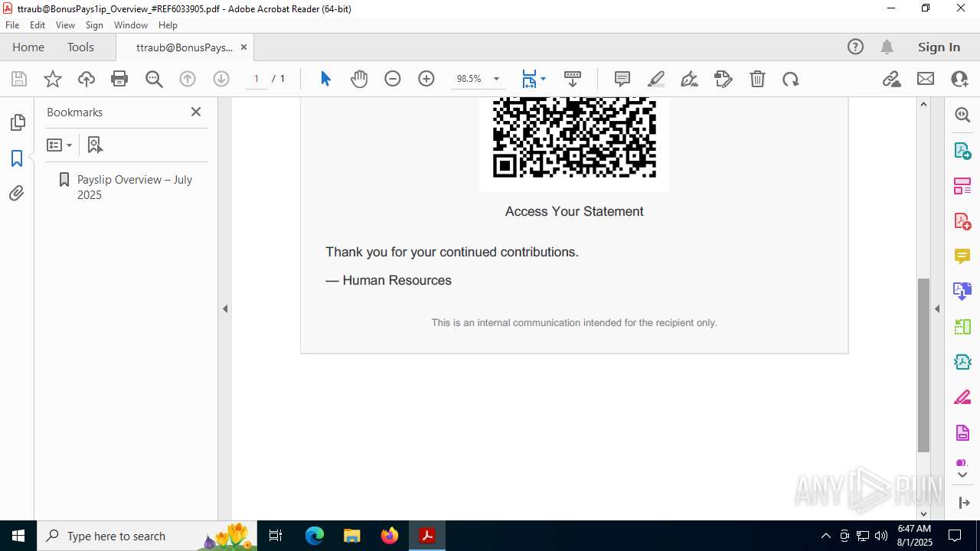Open the search tool in right pane
Image resolution: width=980 pixels, height=551 pixels.
pos(962,115)
